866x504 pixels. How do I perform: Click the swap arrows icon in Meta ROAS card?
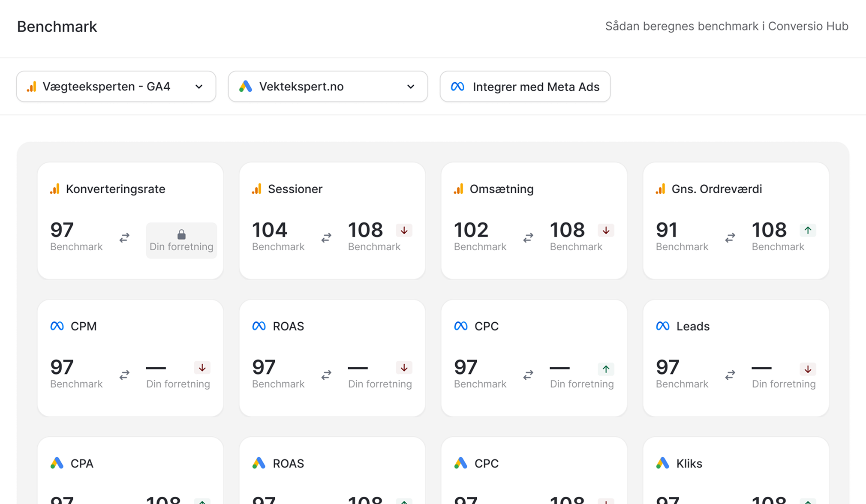(x=326, y=375)
